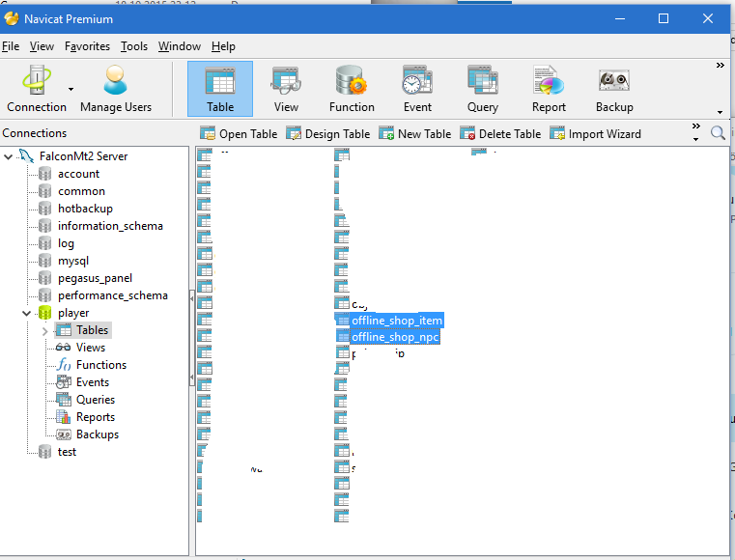Screen dimensions: 735x560
Task: Collapse the player database node
Action: (x=26, y=313)
